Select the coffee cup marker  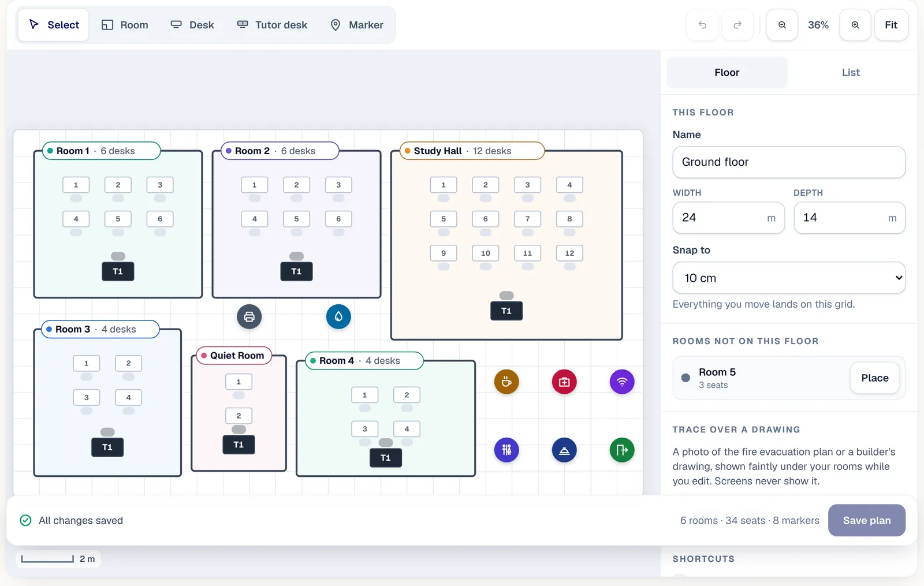(506, 382)
